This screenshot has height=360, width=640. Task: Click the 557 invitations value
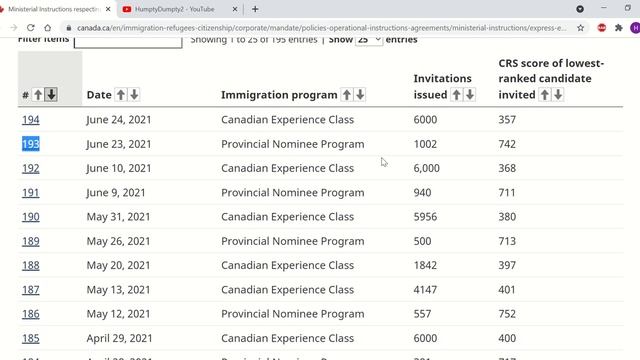422,314
